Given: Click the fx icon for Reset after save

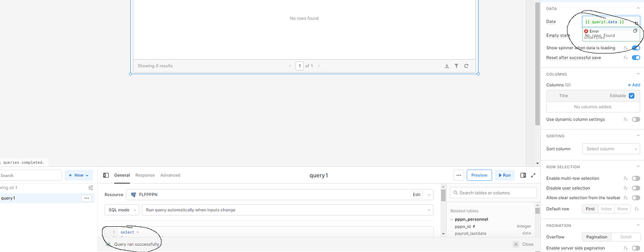Looking at the screenshot, I should [626, 58].
